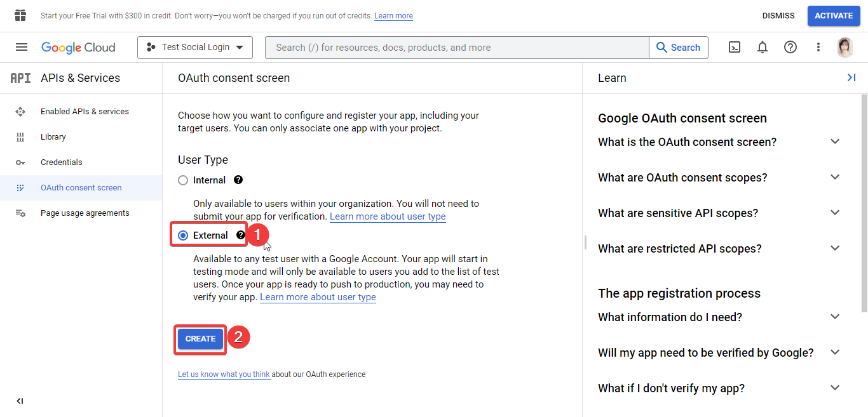868x417 pixels.
Task: Open the Test Social Login project dropdown
Action: pos(195,48)
